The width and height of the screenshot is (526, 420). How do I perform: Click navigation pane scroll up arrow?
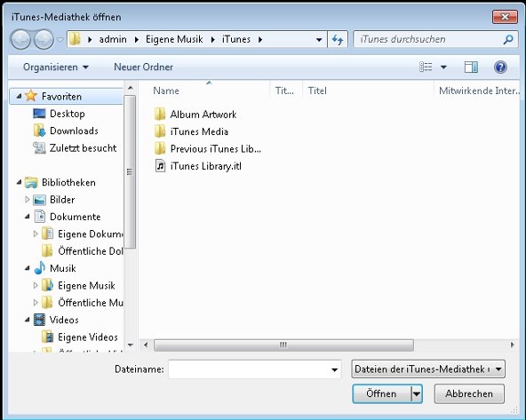(x=131, y=88)
